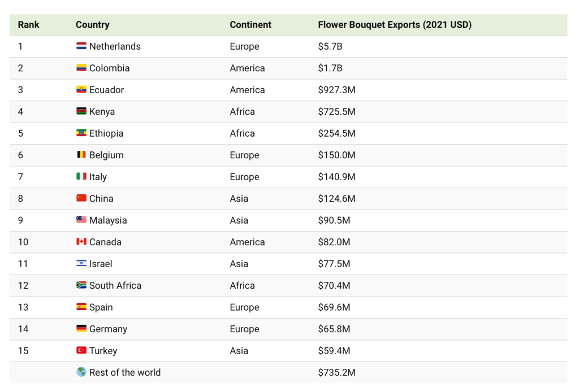The image size is (579, 392).
Task: Click the Malaysia country name
Action: pos(108,220)
